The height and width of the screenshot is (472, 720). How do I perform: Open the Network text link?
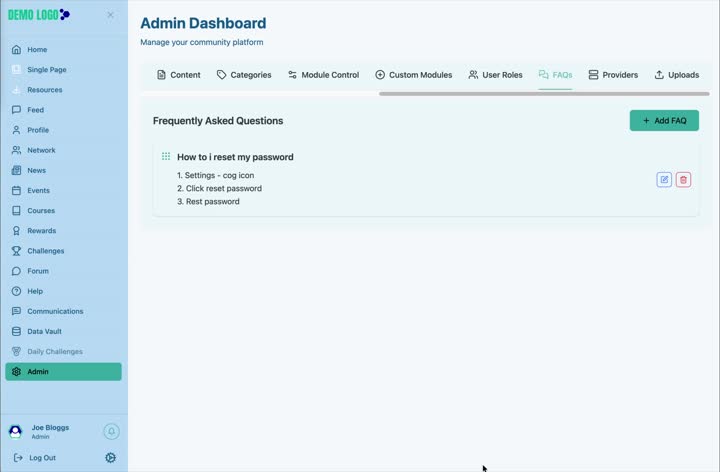coord(41,150)
